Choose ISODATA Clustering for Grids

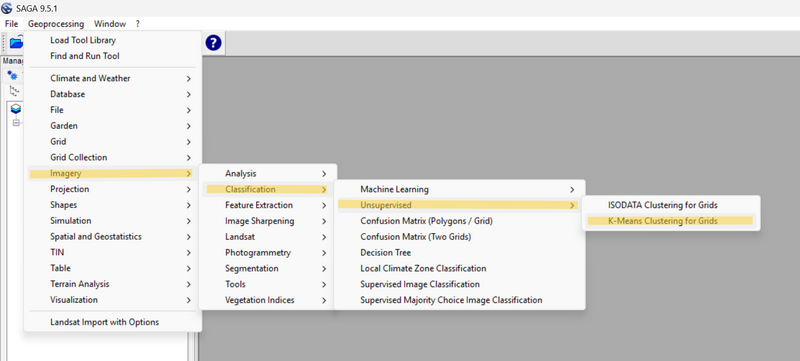point(670,205)
